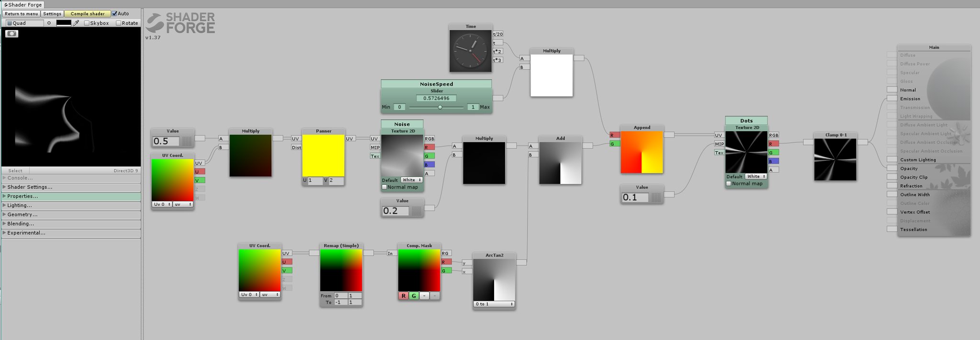
Task: Expand the Shader Settings section
Action: point(30,187)
